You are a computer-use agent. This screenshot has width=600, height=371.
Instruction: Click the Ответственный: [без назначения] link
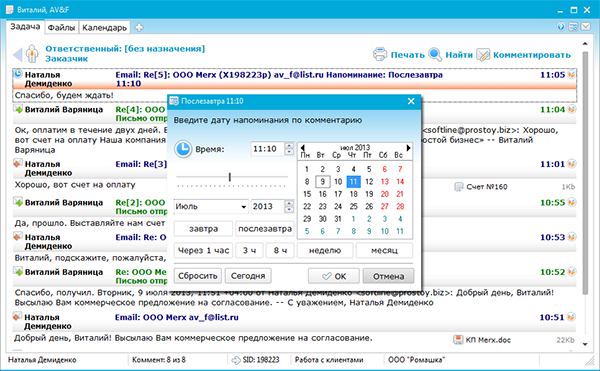[x=125, y=49]
